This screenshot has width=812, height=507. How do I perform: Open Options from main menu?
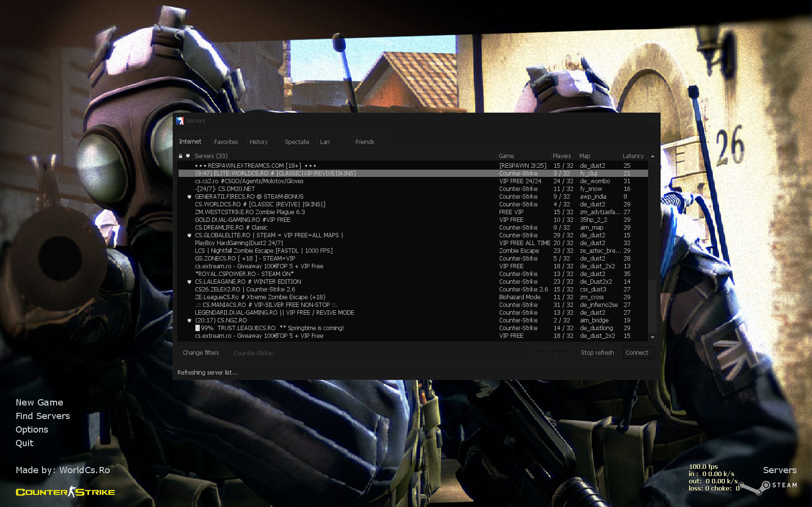(x=32, y=430)
